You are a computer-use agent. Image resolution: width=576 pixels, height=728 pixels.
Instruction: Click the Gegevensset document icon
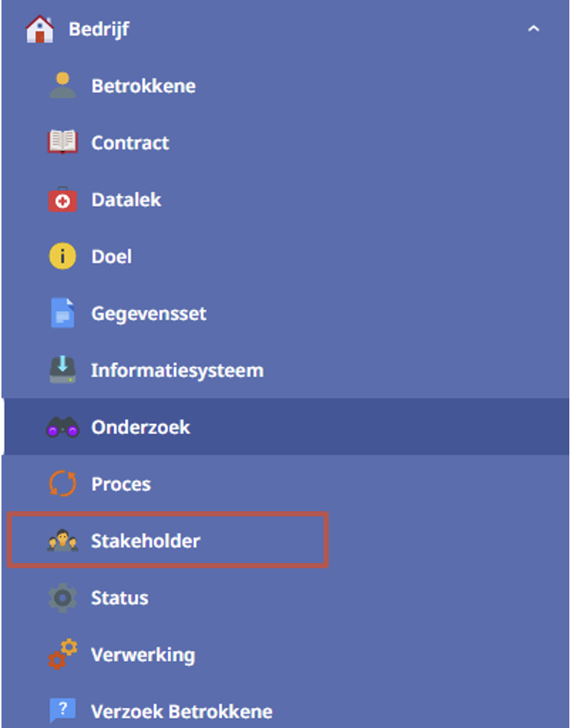click(63, 313)
